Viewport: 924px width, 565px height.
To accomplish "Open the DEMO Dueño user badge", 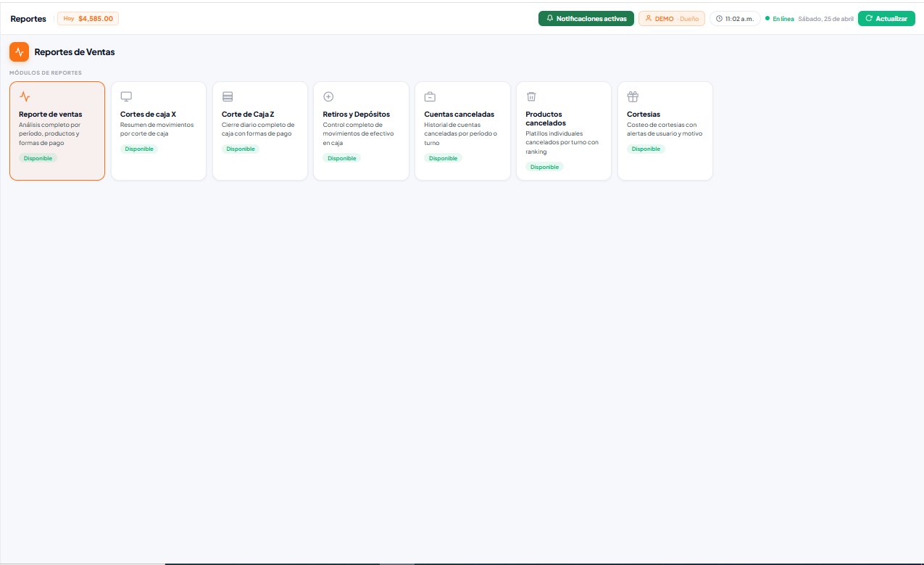I will point(671,19).
